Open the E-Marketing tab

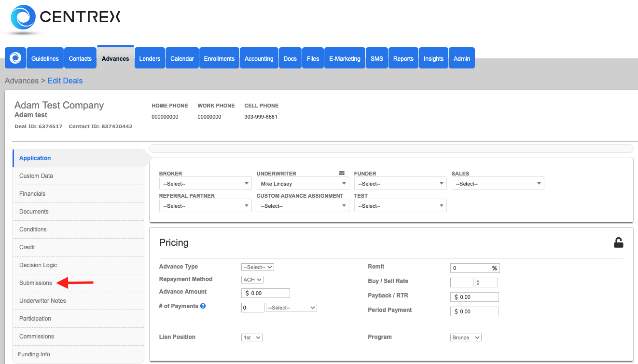pyautogui.click(x=344, y=58)
